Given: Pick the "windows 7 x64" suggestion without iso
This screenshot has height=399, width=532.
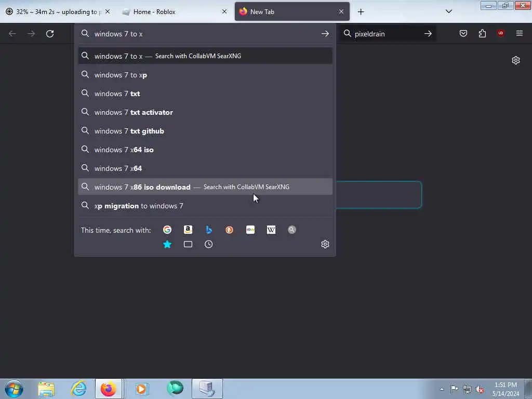Looking at the screenshot, I should tap(205, 168).
